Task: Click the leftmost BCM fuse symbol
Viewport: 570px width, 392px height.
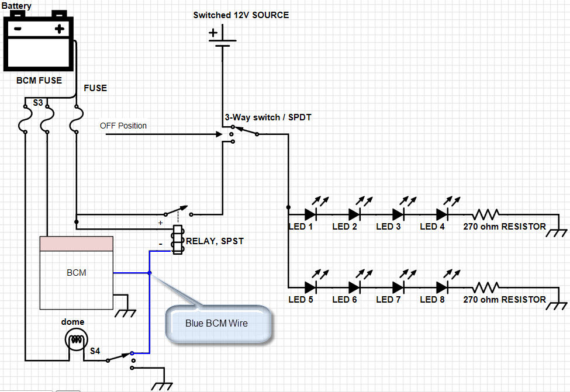Action: 25,119
